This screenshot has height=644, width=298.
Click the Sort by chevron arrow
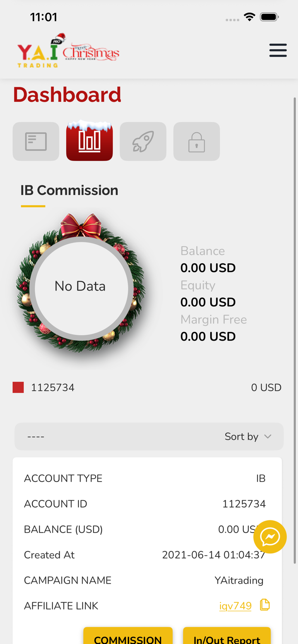point(268,436)
